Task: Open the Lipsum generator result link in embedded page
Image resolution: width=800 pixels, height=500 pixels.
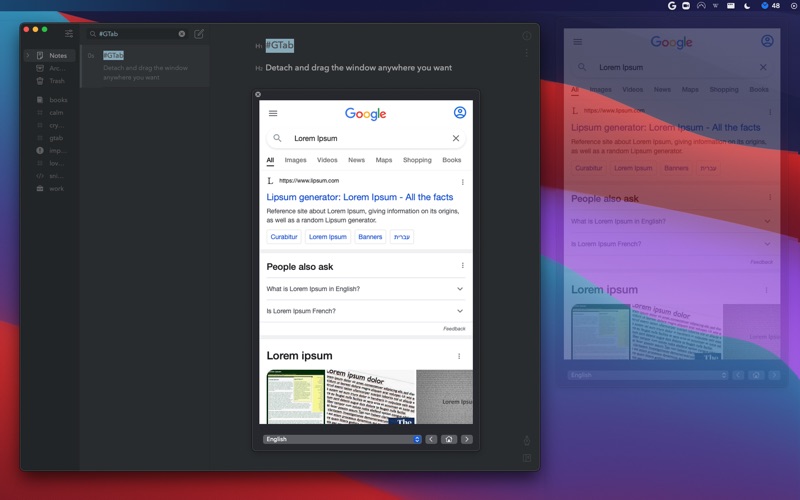Action: (x=360, y=197)
